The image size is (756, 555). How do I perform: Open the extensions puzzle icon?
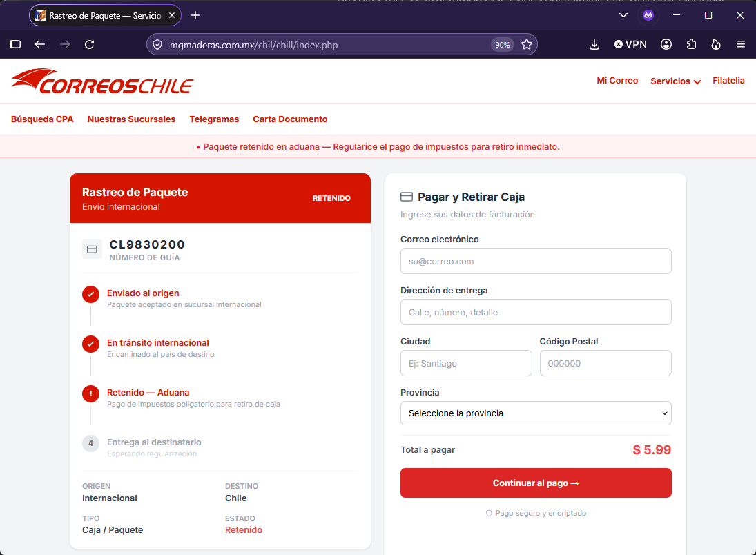click(x=691, y=44)
